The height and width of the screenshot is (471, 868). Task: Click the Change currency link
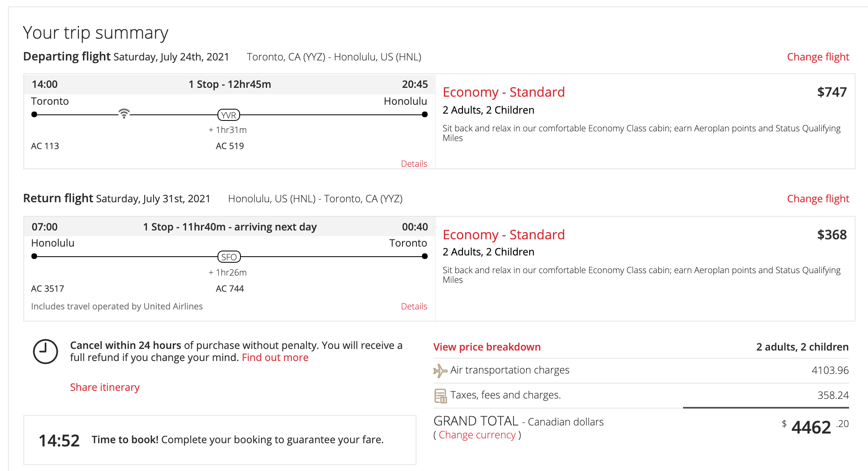pos(477,435)
